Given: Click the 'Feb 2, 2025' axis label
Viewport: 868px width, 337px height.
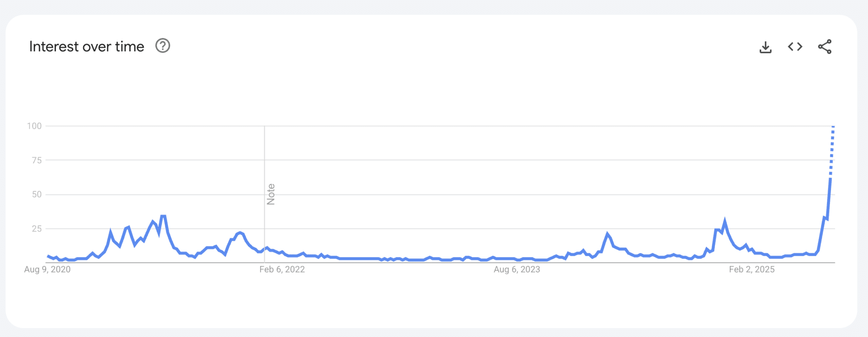Looking at the screenshot, I should [x=751, y=270].
